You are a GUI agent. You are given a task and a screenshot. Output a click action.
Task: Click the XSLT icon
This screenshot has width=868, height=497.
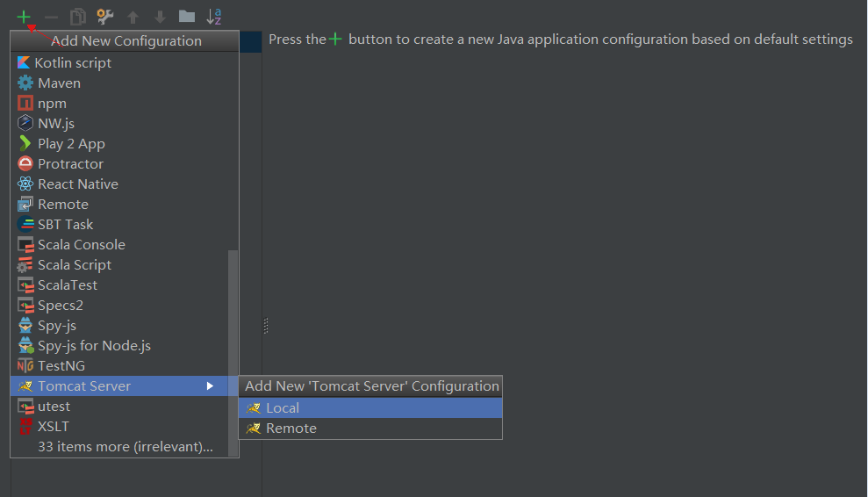click(x=25, y=427)
